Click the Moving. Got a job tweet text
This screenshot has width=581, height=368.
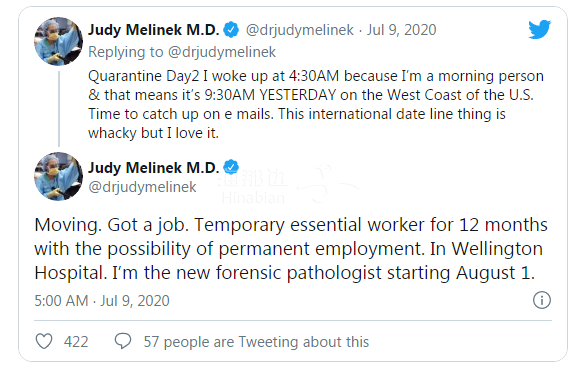point(291,249)
